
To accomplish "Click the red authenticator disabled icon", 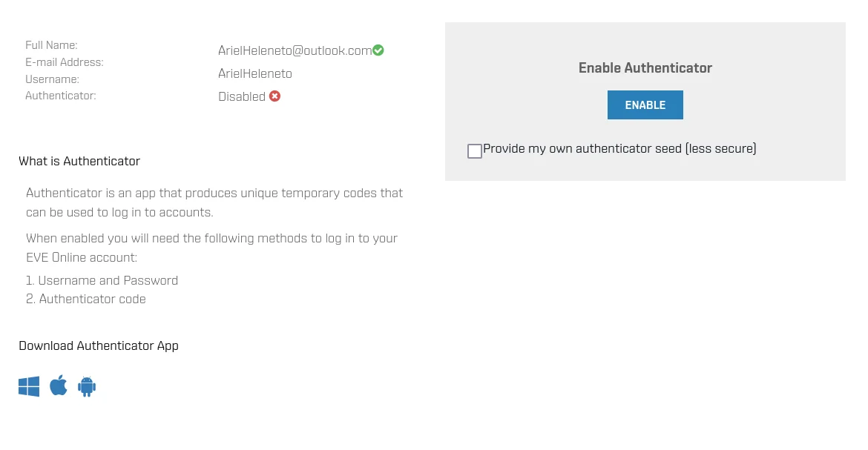I will (x=274, y=96).
